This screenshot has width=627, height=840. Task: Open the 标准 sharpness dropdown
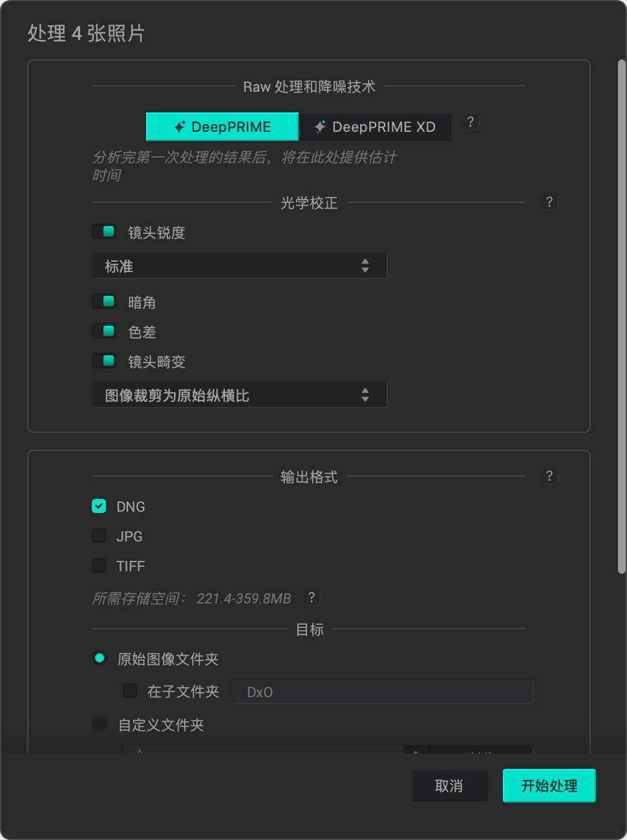[240, 266]
